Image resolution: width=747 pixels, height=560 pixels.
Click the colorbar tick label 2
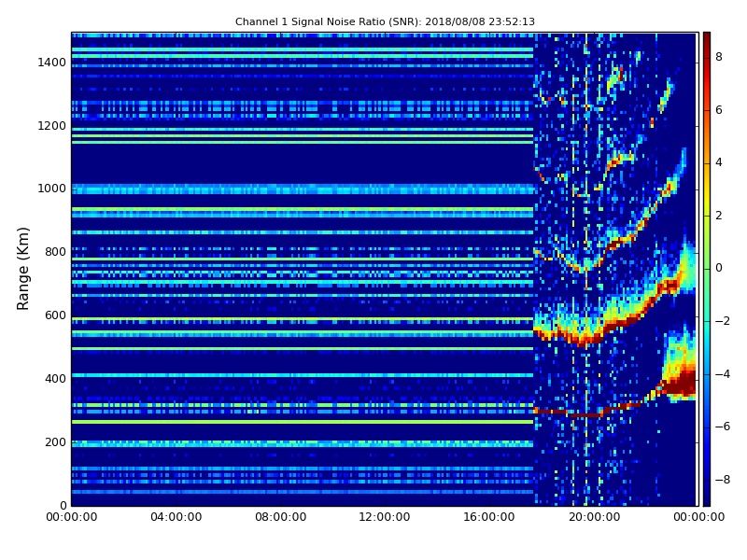719,216
